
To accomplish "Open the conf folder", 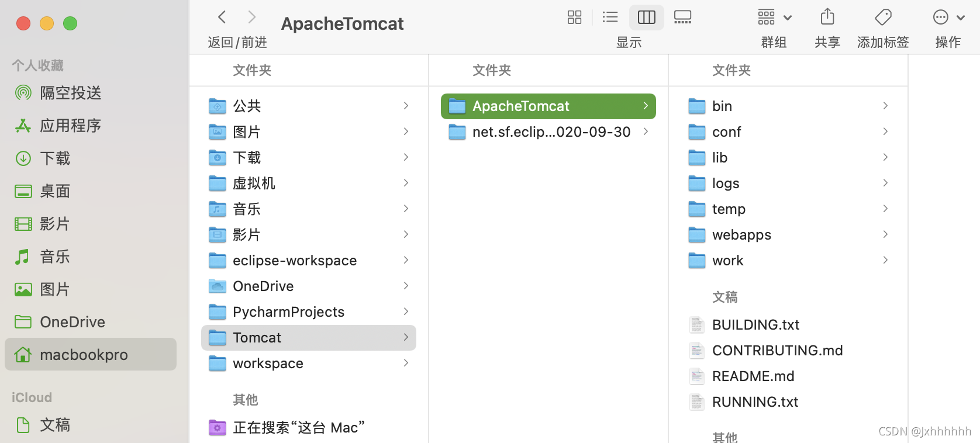I will [788, 131].
